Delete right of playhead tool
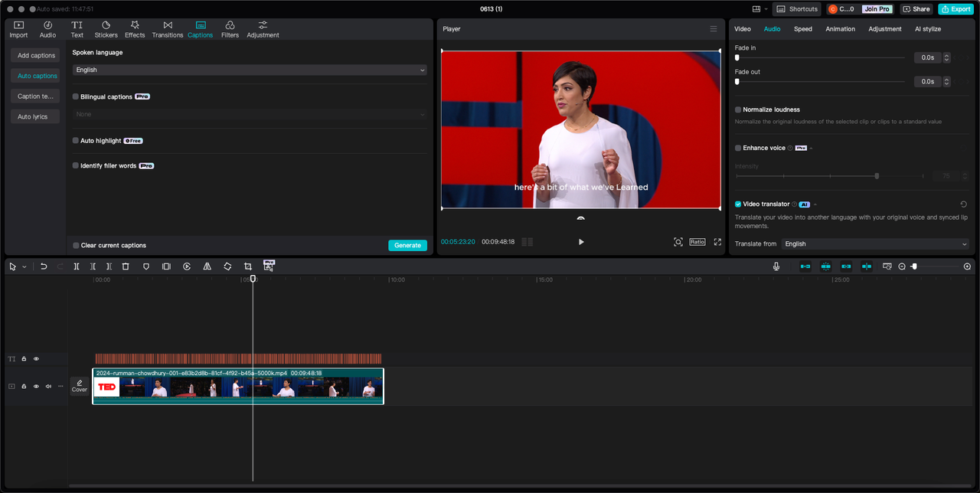The height and width of the screenshot is (493, 980). 109,266
